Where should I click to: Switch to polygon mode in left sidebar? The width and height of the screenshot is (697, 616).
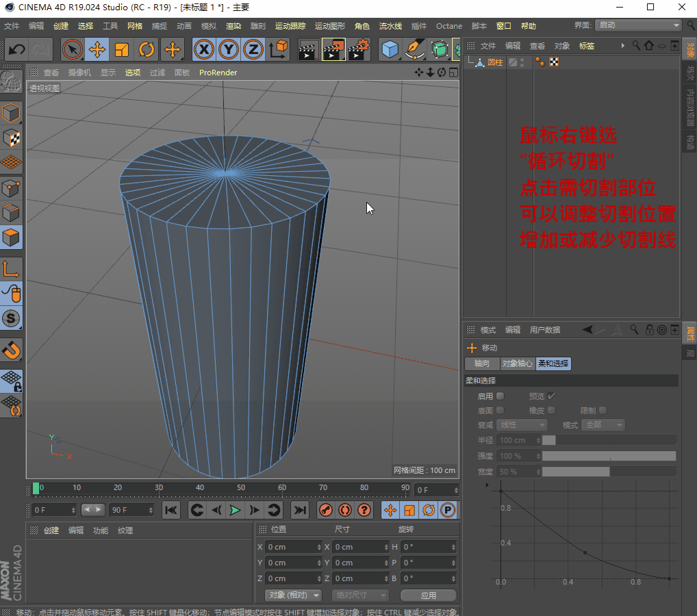(x=12, y=238)
